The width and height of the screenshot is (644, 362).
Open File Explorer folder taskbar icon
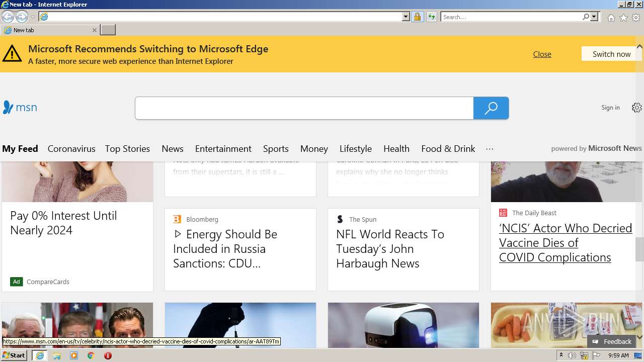click(x=57, y=355)
